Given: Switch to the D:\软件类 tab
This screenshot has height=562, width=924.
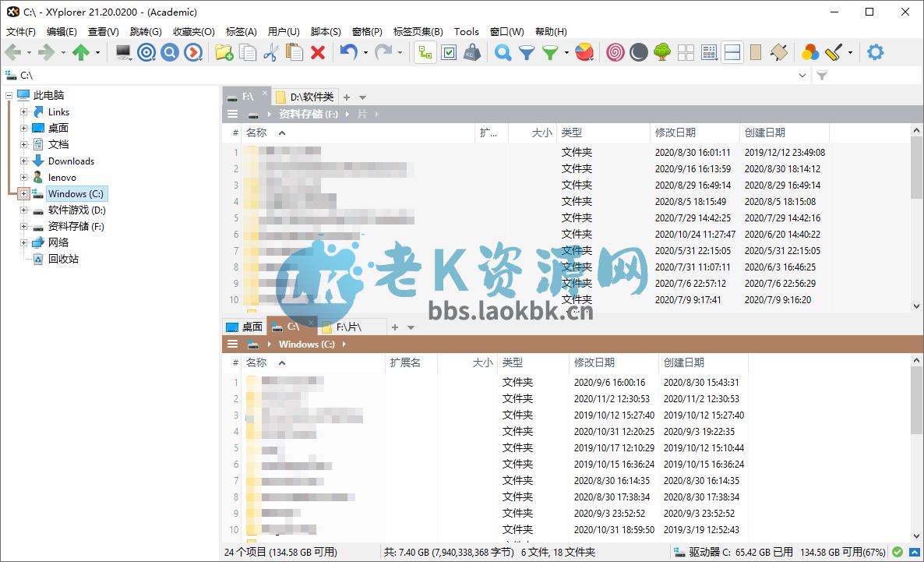Looking at the screenshot, I should (x=305, y=97).
